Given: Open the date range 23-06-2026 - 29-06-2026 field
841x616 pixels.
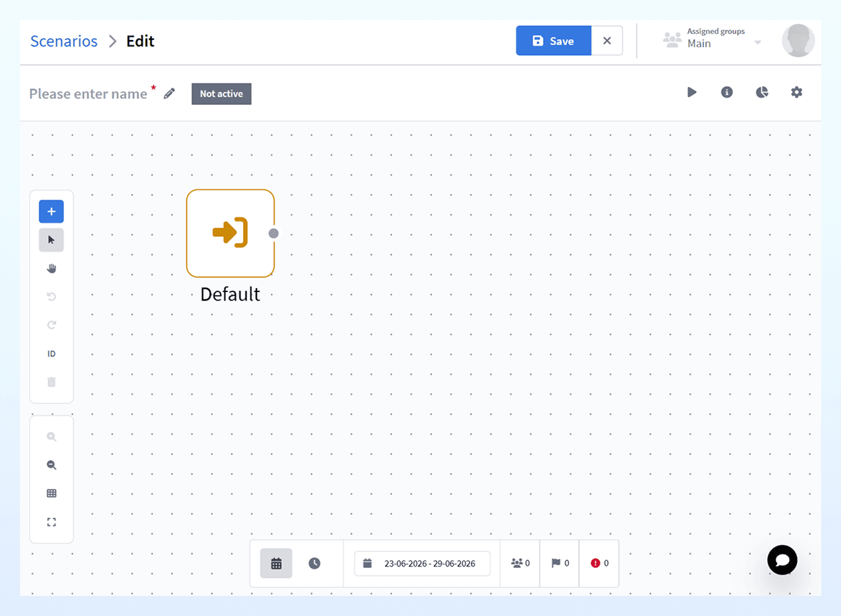Looking at the screenshot, I should click(422, 563).
